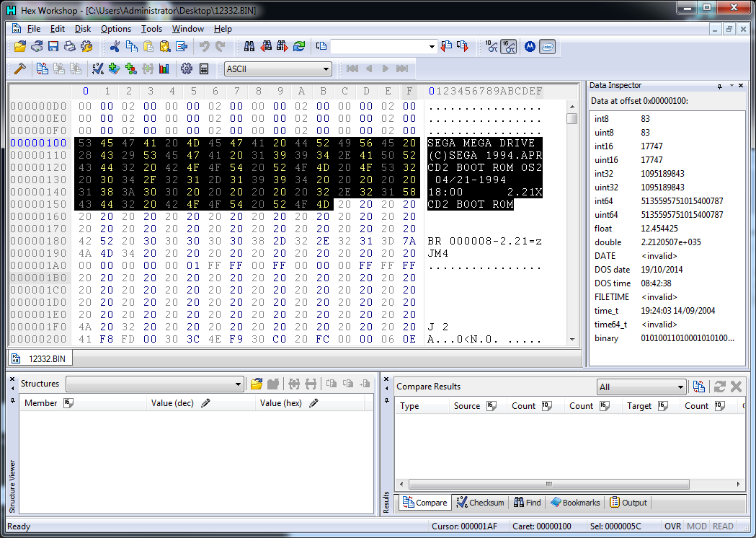
Task: Click the Paste clipboard icon
Action: pyautogui.click(x=148, y=46)
